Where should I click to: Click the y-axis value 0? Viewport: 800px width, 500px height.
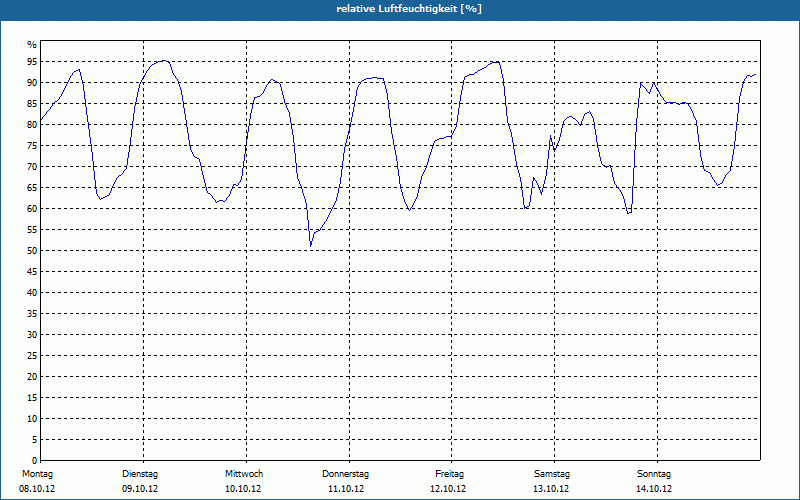[35, 461]
